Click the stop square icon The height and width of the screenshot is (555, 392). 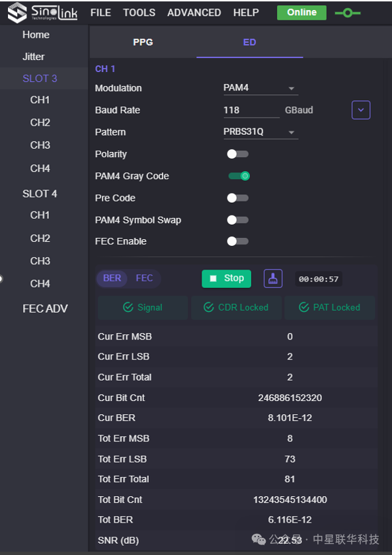tap(213, 279)
